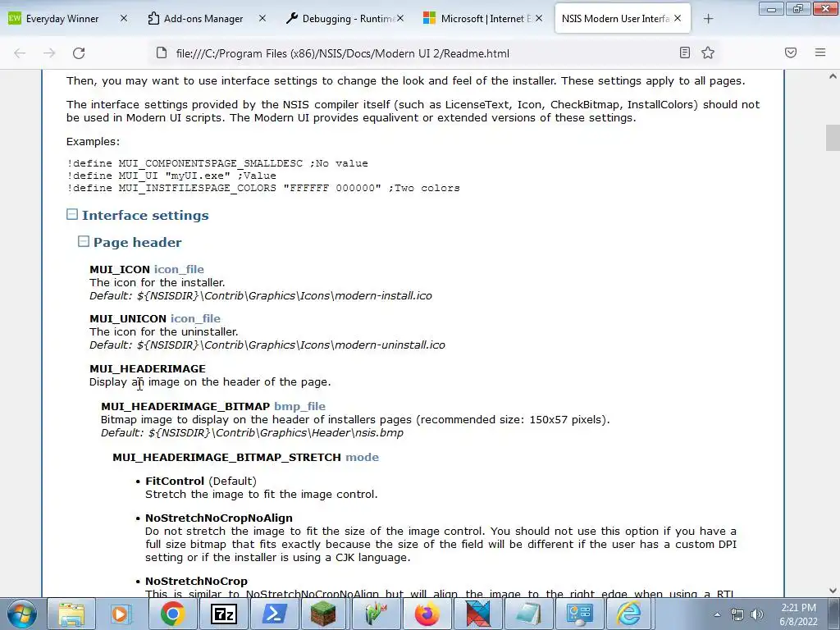Go back to the previous page
This screenshot has height=630, width=840.
(x=20, y=53)
